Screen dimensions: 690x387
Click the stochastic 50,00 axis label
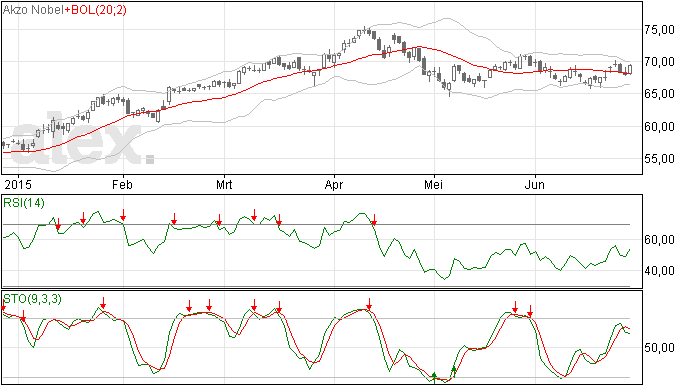click(659, 348)
